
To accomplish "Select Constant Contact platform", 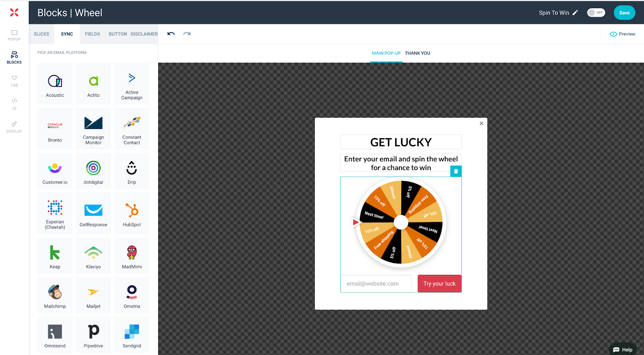I will (x=132, y=129).
